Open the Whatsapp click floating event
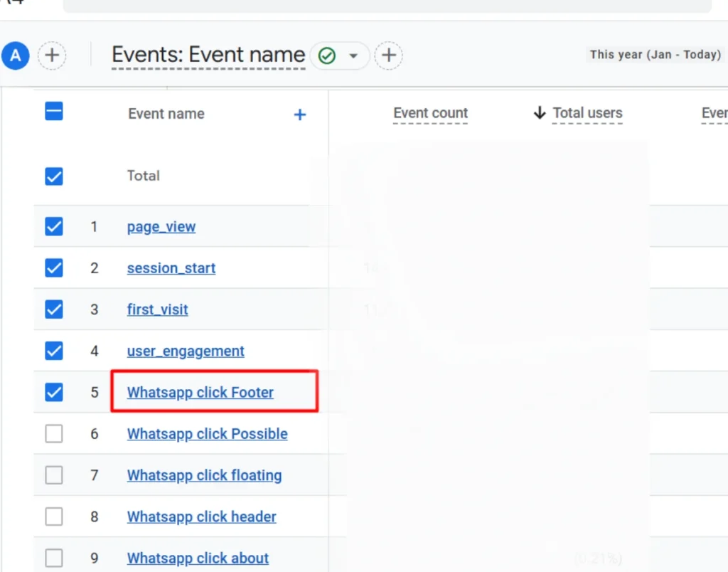 point(204,475)
